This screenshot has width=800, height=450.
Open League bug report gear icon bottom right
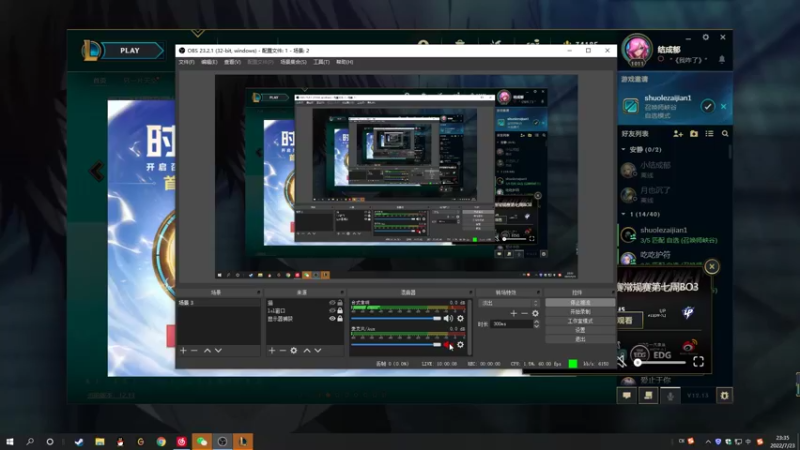point(724,395)
